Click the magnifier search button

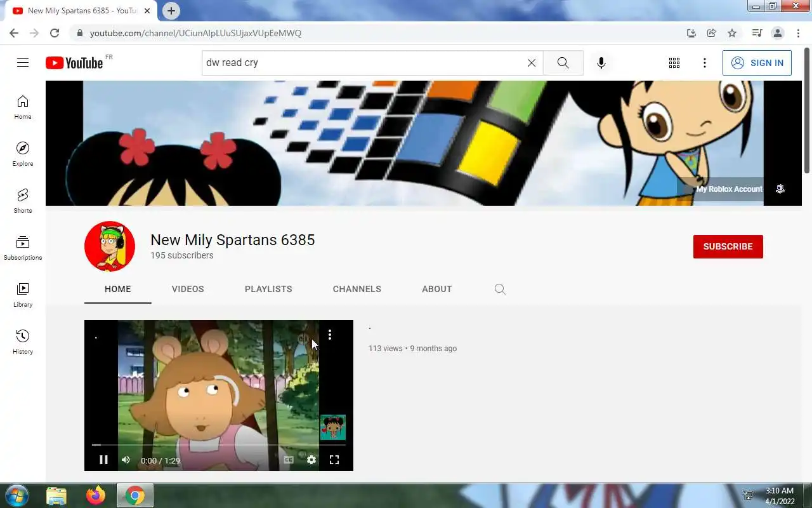(563, 63)
